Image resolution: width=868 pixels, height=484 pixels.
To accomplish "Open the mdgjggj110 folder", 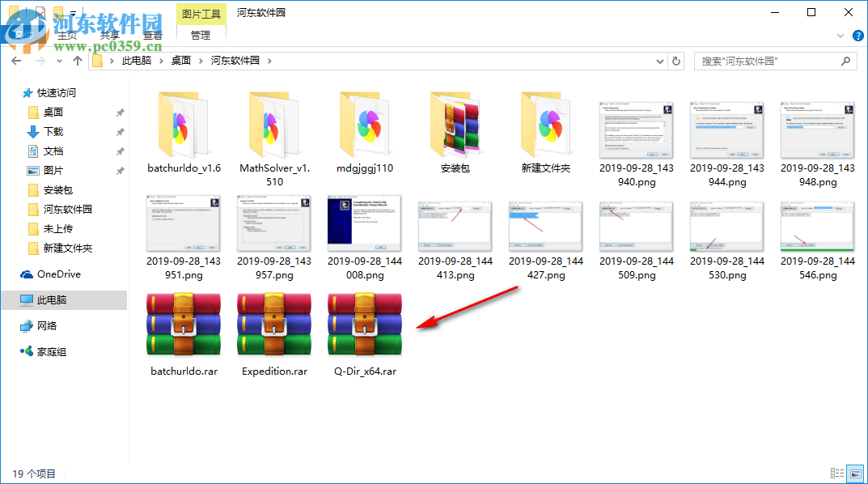I will click(364, 125).
